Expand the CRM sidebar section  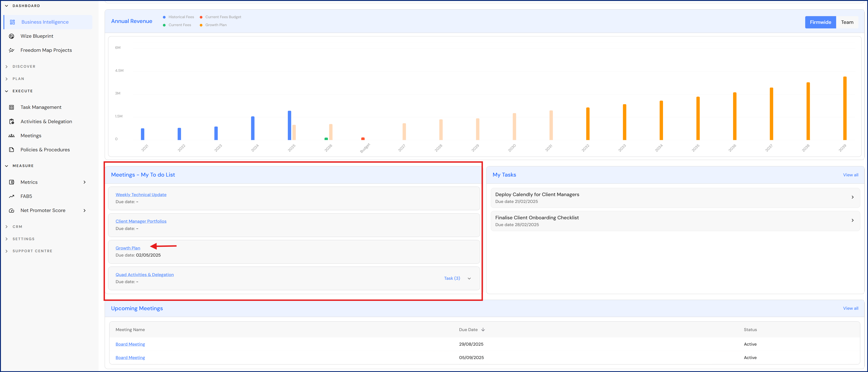pyautogui.click(x=6, y=227)
